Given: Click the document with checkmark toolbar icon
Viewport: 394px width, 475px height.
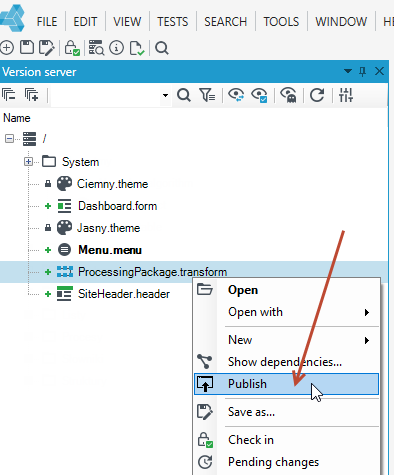Looking at the screenshot, I should 137,48.
